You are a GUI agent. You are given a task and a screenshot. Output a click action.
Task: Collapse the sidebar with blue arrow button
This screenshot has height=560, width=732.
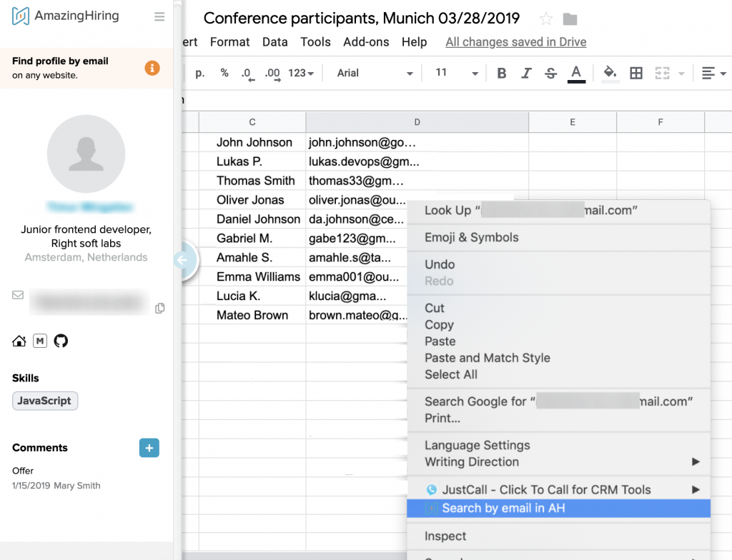(x=185, y=260)
